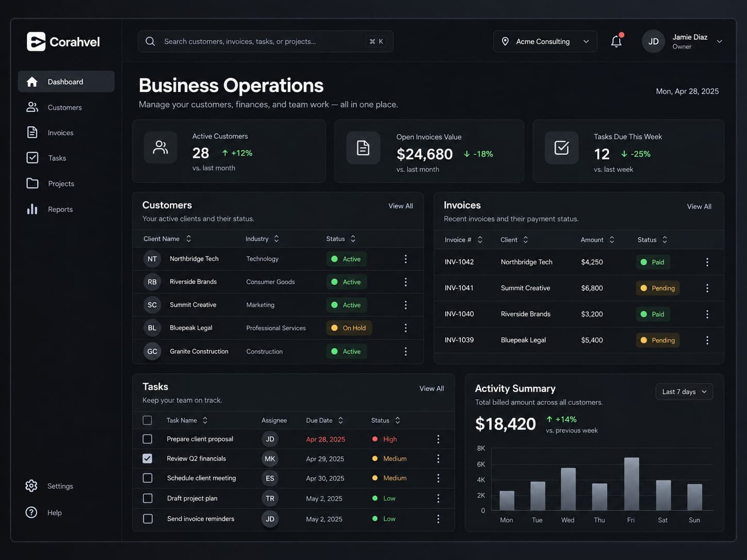
Task: Check the Send invoice reminders task
Action: pyautogui.click(x=148, y=519)
